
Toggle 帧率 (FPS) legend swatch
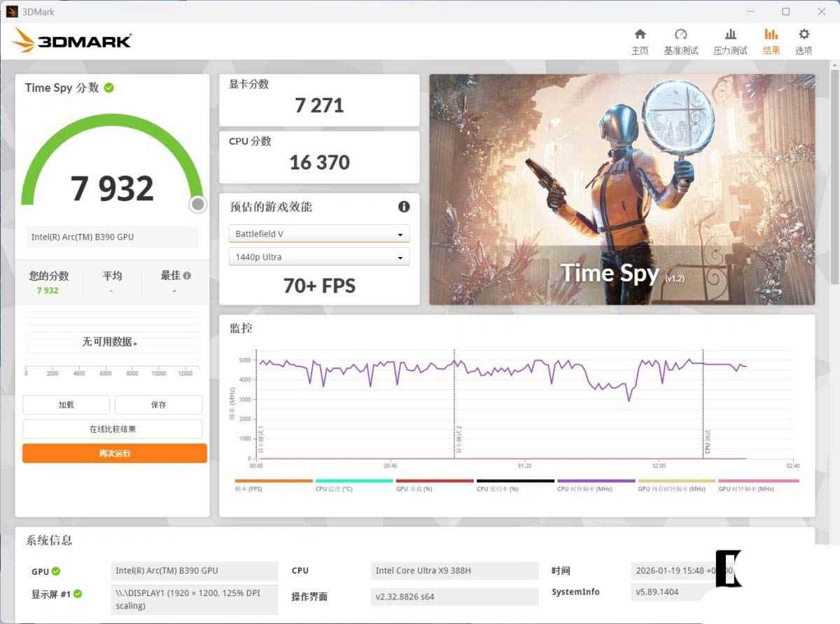pos(274,481)
